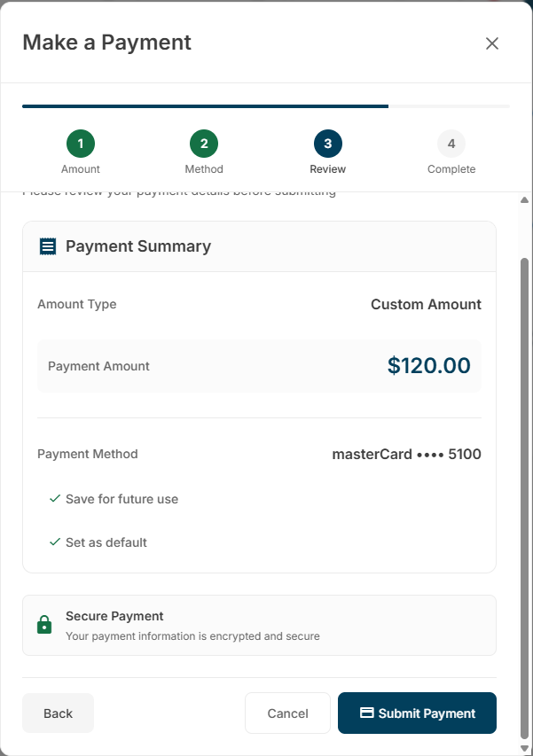Screen dimensions: 533x756
Task: Click the Custom Amount value text
Action: coord(426,304)
